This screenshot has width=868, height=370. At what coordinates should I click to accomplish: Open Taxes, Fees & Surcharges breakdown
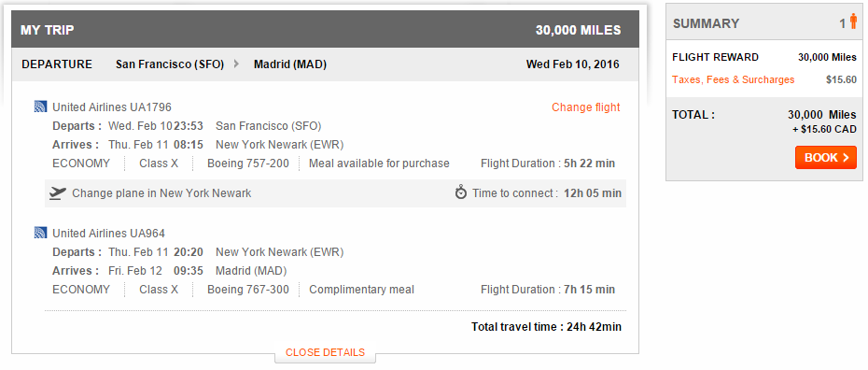733,79
